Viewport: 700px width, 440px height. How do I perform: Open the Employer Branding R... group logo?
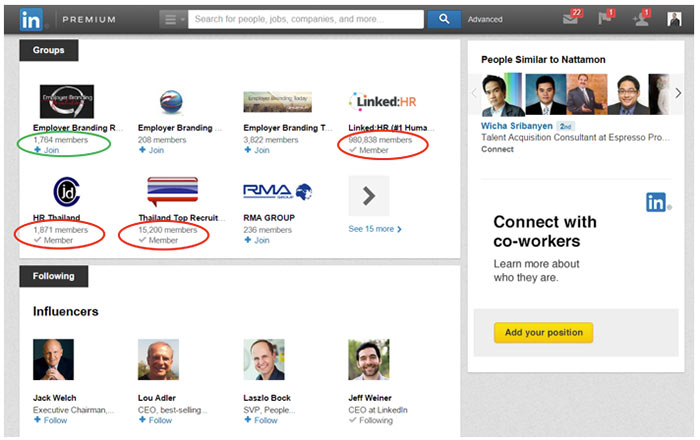pyautogui.click(x=67, y=101)
